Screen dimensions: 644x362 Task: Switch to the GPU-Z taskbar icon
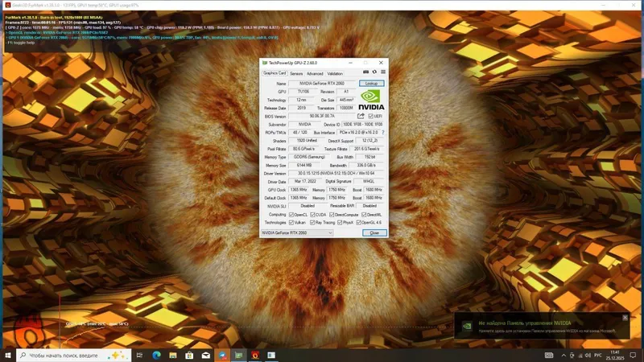(x=238, y=355)
